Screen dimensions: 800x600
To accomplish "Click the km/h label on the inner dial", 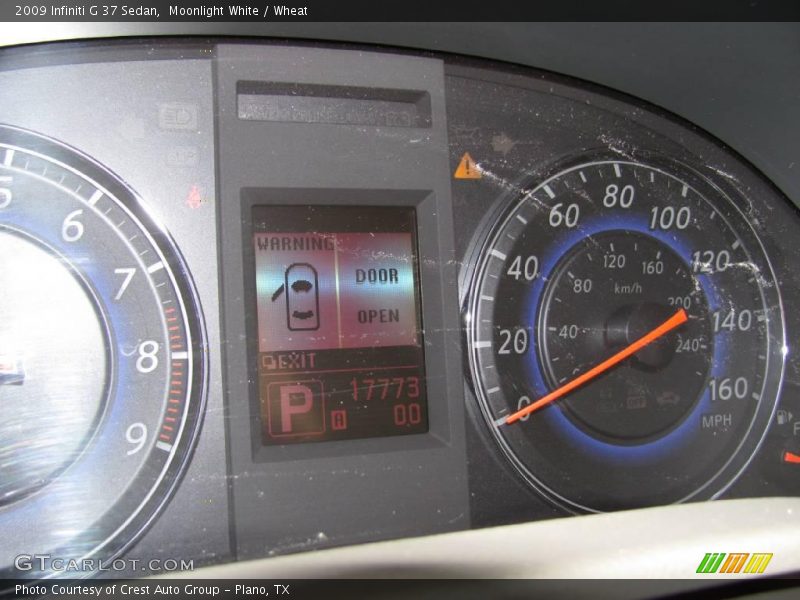I will [x=628, y=289].
